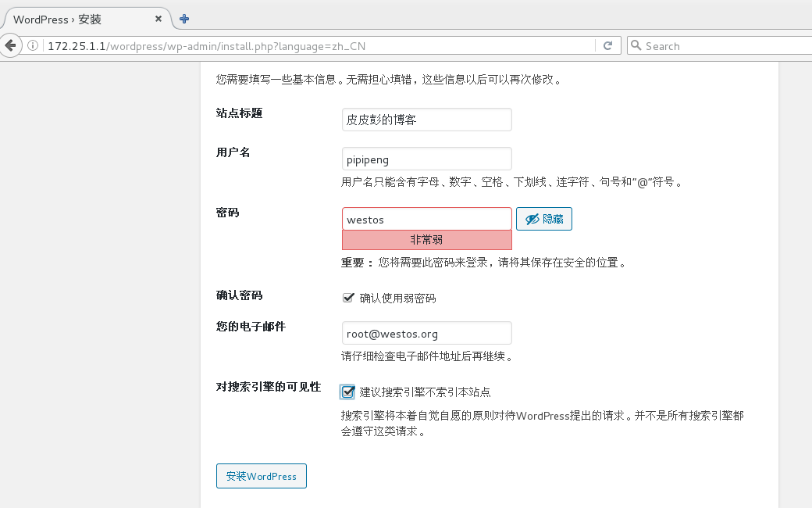Click the 重要 password notice text
The width and height of the screenshot is (812, 508).
[483, 263]
